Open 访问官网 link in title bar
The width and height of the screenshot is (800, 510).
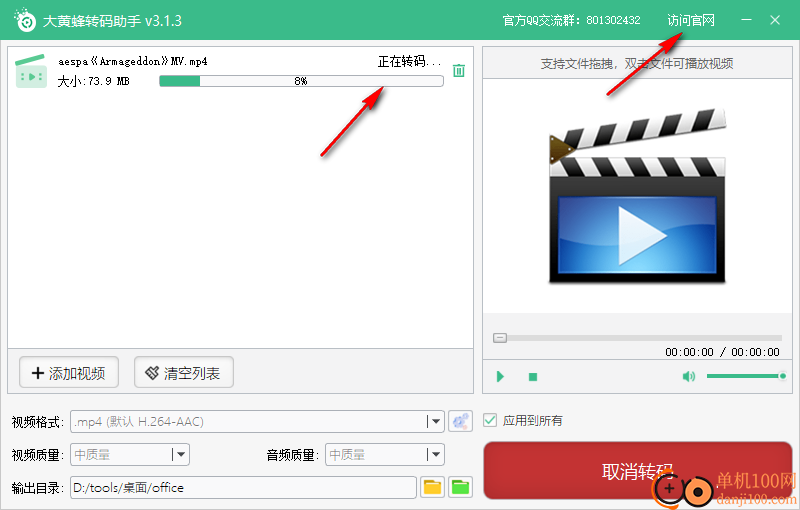[x=691, y=20]
